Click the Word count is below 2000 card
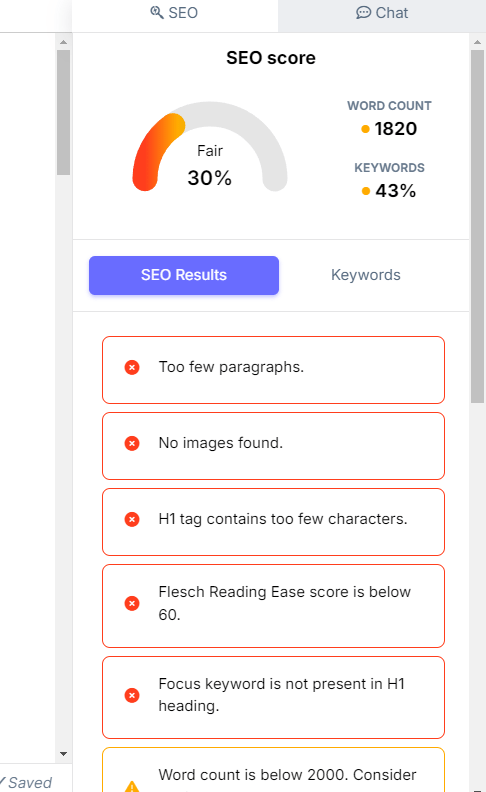The height and width of the screenshot is (792, 486). click(x=273, y=770)
